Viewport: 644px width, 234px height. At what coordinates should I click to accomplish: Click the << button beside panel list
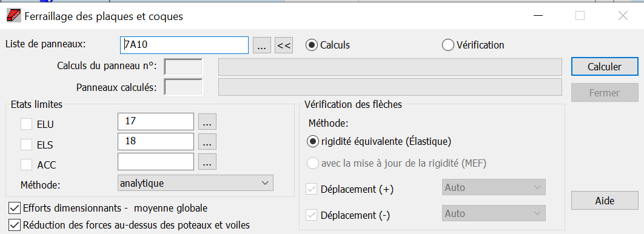(284, 45)
